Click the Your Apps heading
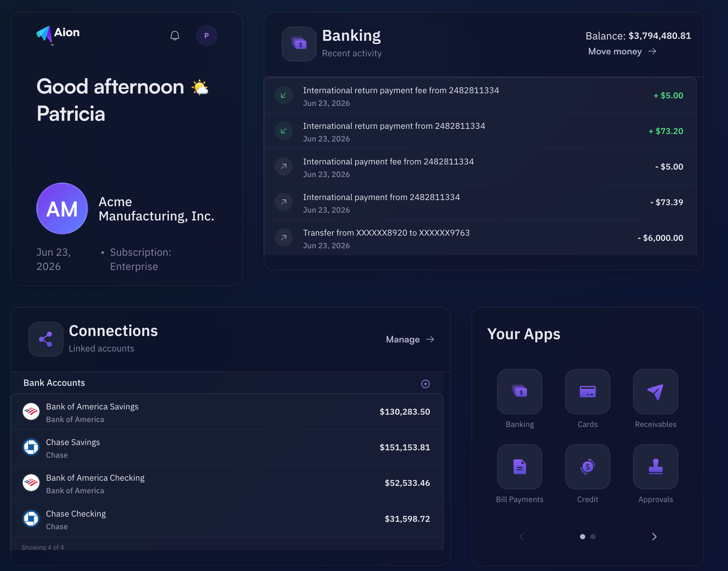Viewport: 728px width, 571px height. click(523, 334)
